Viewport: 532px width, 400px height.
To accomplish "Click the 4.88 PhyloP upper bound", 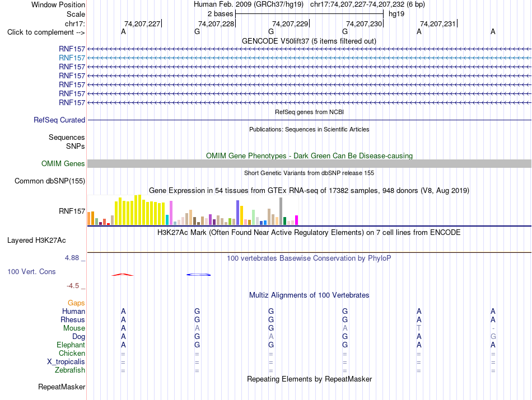I will (x=72, y=258).
